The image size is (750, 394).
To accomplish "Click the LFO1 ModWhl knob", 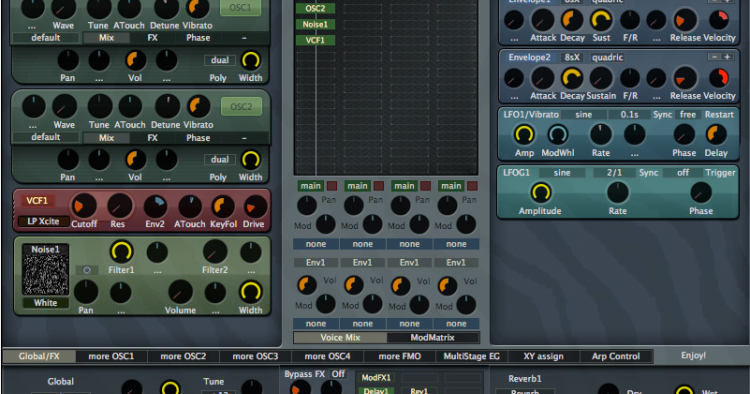I will 557,135.
